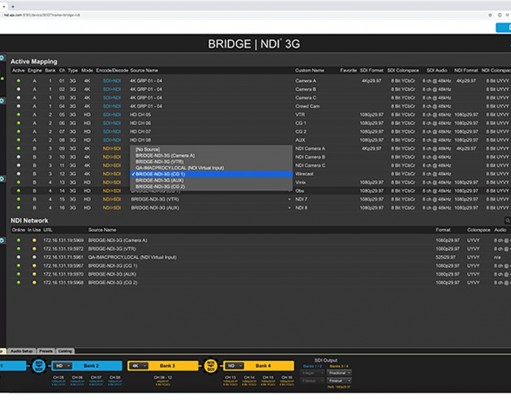Click CH 09 - 12 label under Bank 3
The width and height of the screenshot is (511, 400).
pos(163,377)
